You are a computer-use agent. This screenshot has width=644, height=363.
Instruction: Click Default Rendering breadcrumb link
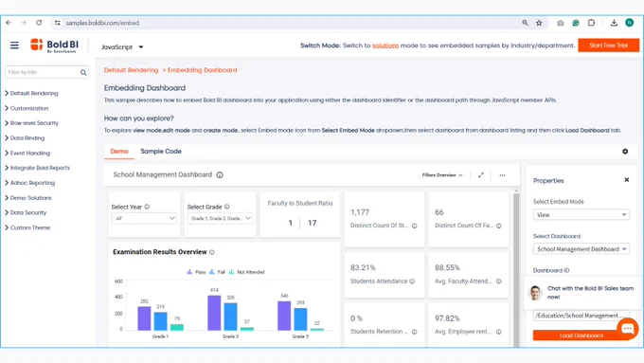[131, 70]
